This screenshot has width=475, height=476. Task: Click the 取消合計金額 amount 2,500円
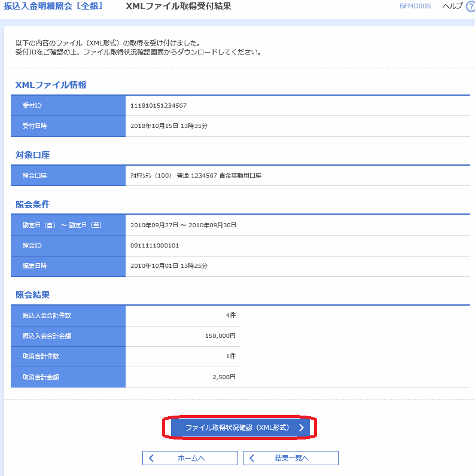tap(224, 377)
